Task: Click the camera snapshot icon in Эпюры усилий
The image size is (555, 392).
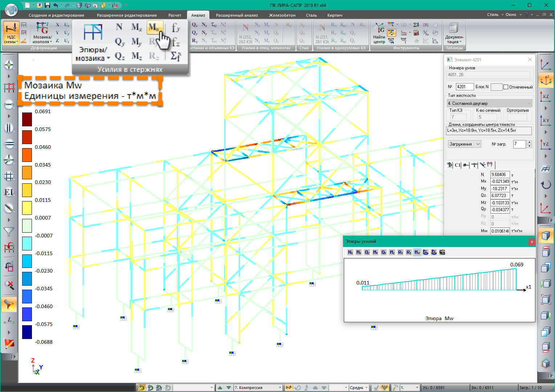Action: tap(442, 252)
